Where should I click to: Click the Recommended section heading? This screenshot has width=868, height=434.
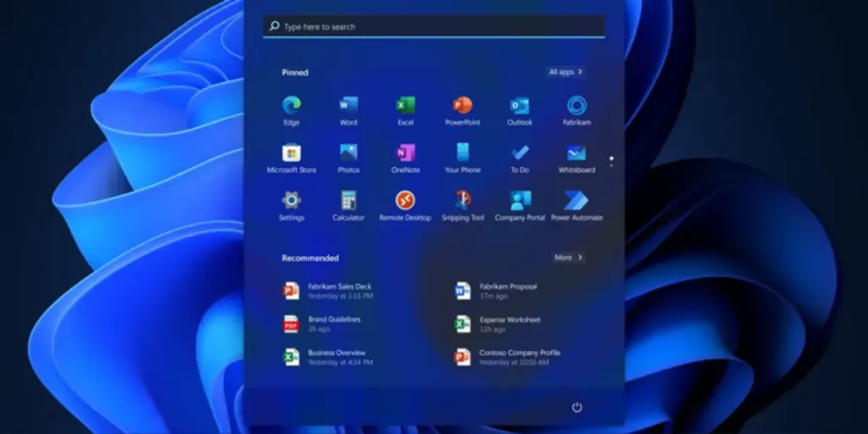coord(310,258)
